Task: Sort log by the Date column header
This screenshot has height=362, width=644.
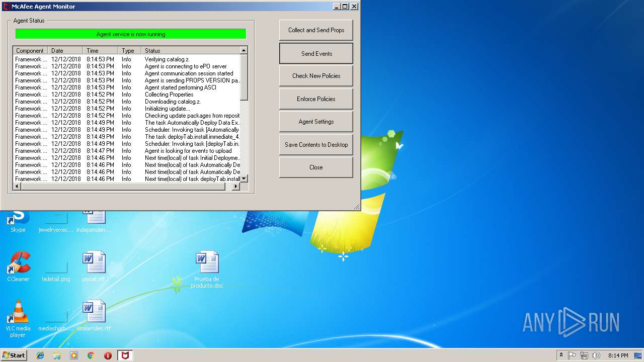Action: tap(65, 50)
